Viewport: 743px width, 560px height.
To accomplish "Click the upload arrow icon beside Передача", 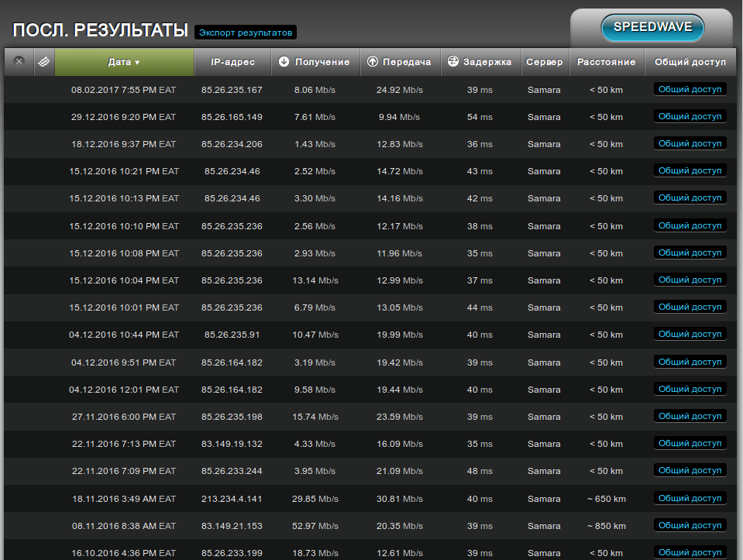I will [x=373, y=61].
